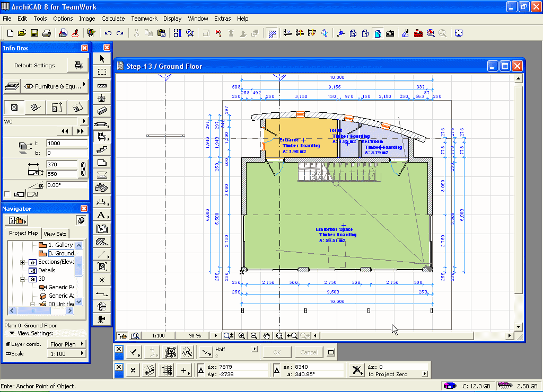Open the Teamwork menu
The width and height of the screenshot is (543, 392).
(x=144, y=19)
